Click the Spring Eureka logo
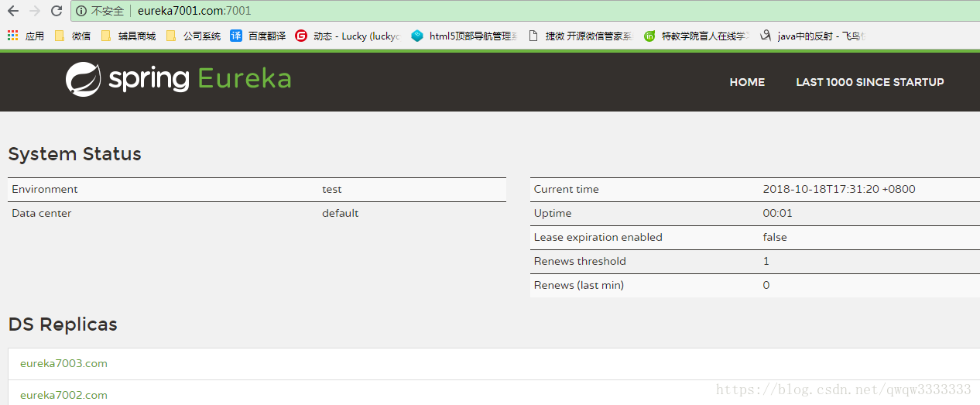The image size is (980, 405). click(179, 79)
